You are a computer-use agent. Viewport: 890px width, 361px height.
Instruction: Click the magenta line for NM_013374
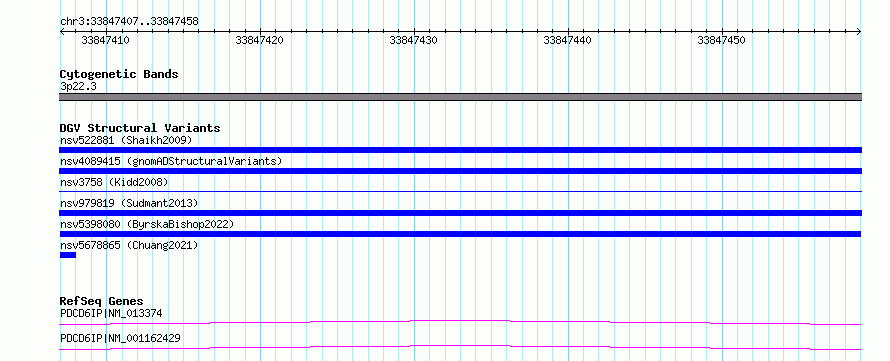coord(460,322)
